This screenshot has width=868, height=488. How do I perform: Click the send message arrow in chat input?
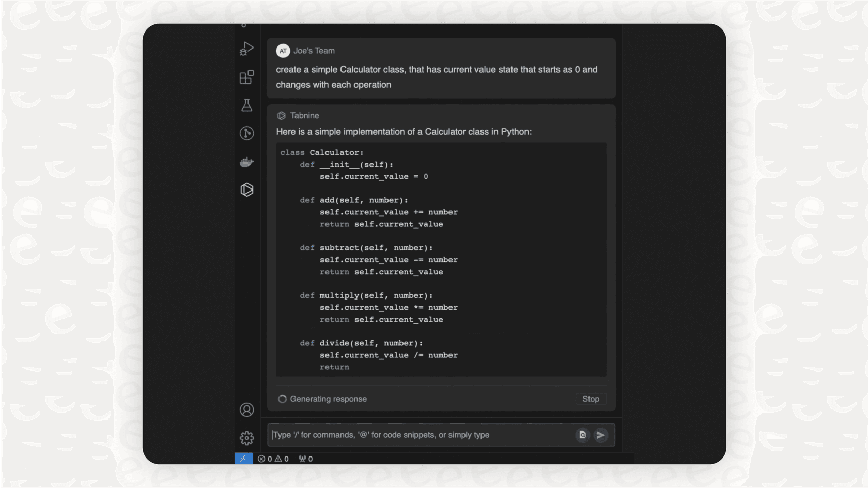[x=601, y=435]
